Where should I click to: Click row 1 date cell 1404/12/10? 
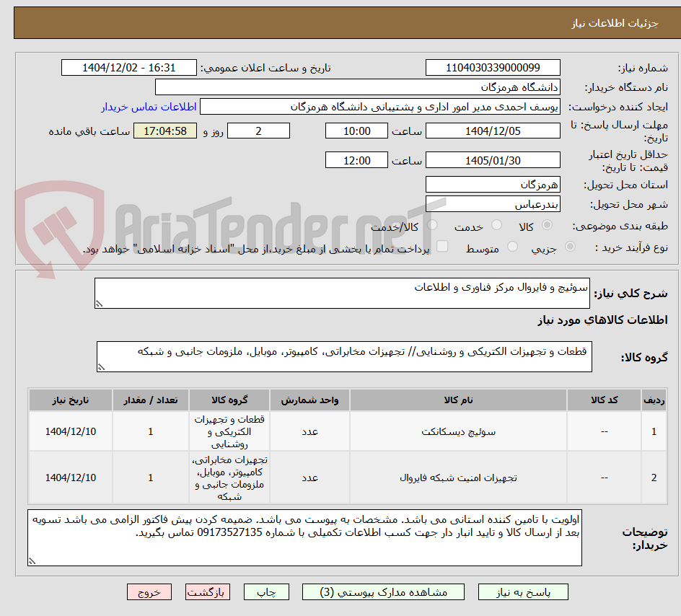pyautogui.click(x=71, y=431)
